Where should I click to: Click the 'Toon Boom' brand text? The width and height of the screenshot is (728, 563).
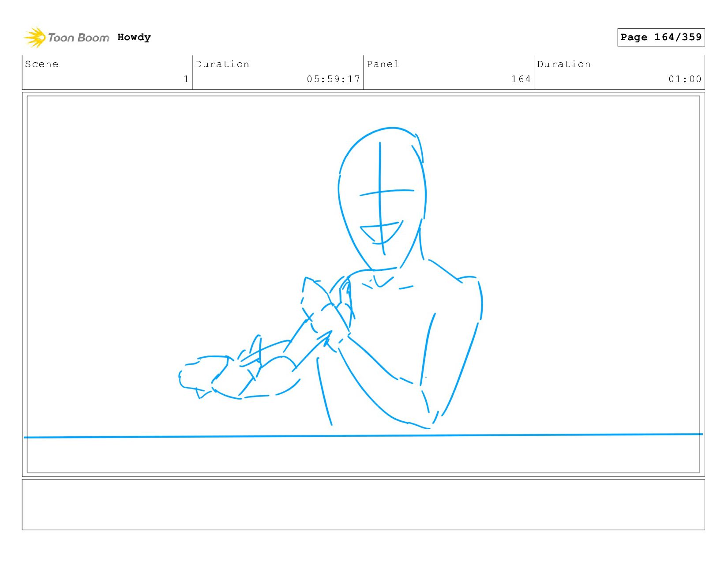pos(79,38)
